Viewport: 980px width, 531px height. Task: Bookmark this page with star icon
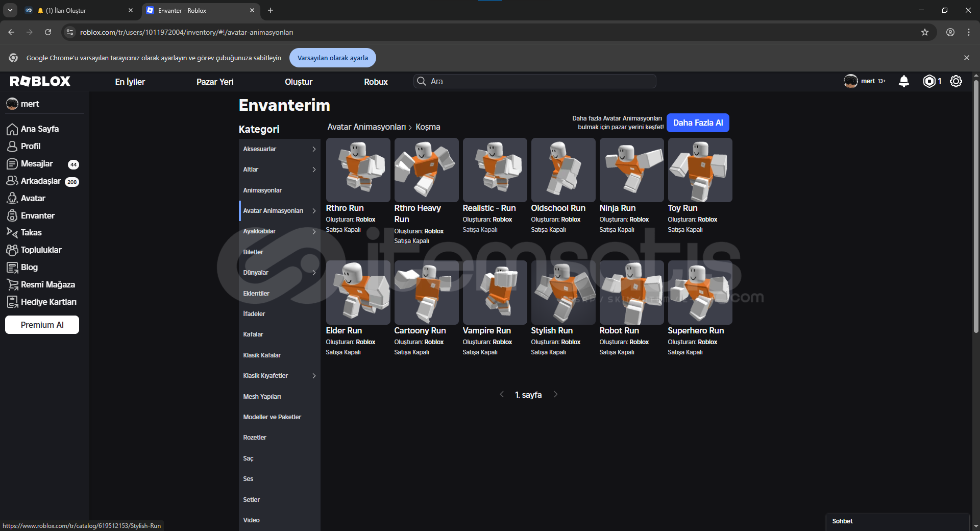pyautogui.click(x=924, y=32)
